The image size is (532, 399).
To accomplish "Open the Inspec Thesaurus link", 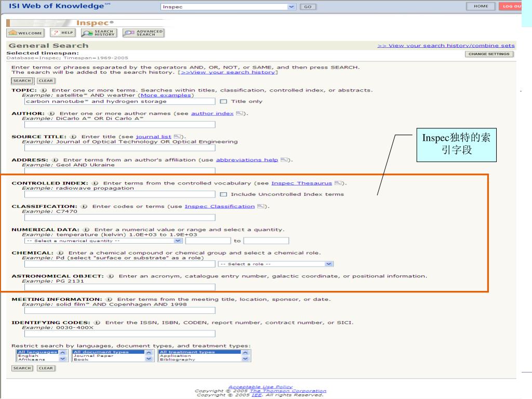I will click(x=302, y=183).
